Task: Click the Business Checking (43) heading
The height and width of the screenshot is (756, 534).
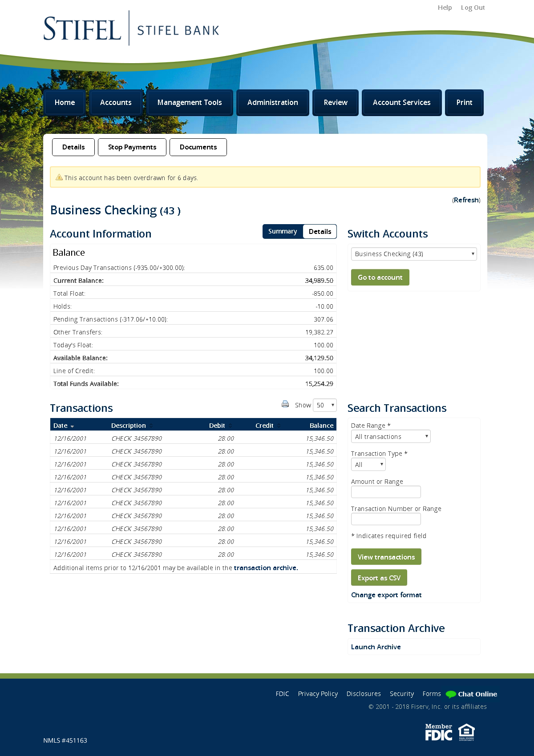Action: [115, 210]
